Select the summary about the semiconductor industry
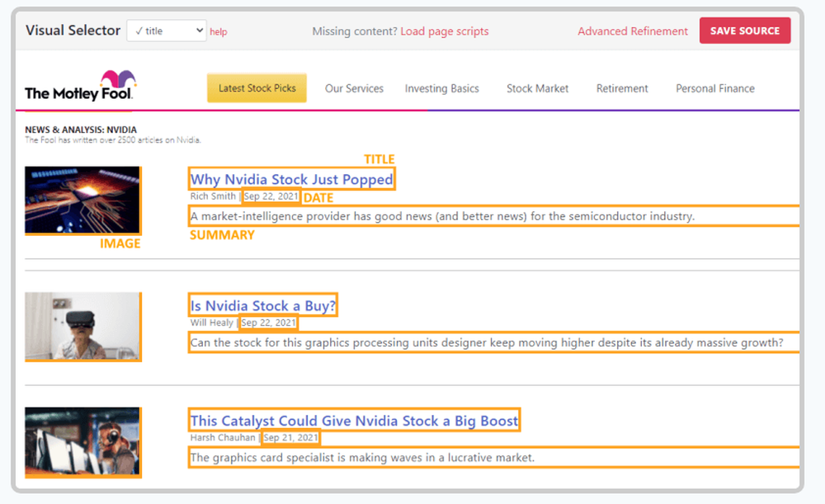The width and height of the screenshot is (825, 504). point(442,216)
